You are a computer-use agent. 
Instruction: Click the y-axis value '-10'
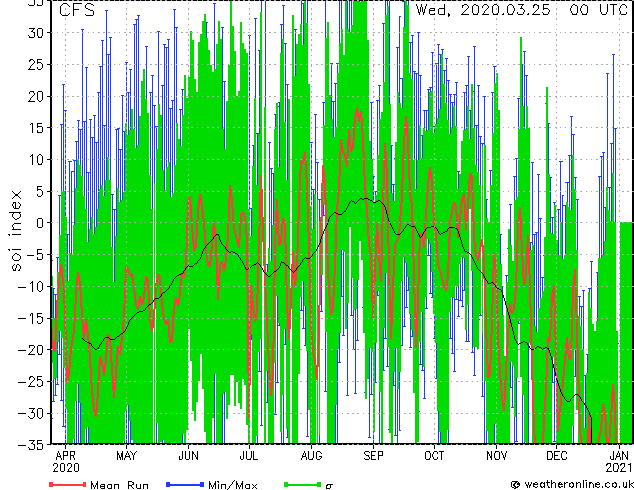pyautogui.click(x=31, y=287)
